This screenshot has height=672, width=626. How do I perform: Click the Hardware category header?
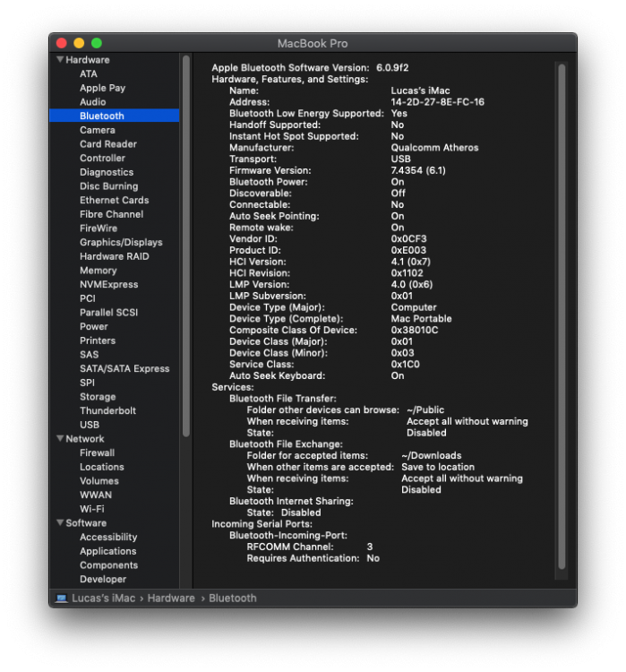88,60
